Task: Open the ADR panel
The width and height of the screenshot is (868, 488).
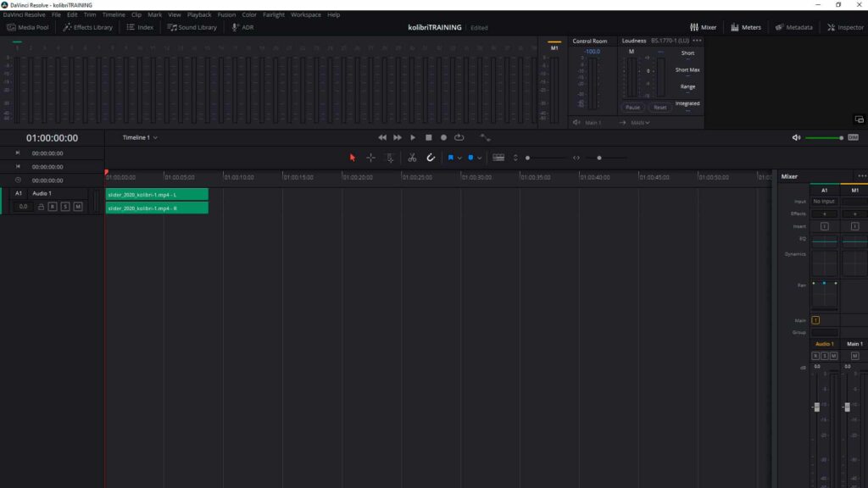Action: click(242, 27)
